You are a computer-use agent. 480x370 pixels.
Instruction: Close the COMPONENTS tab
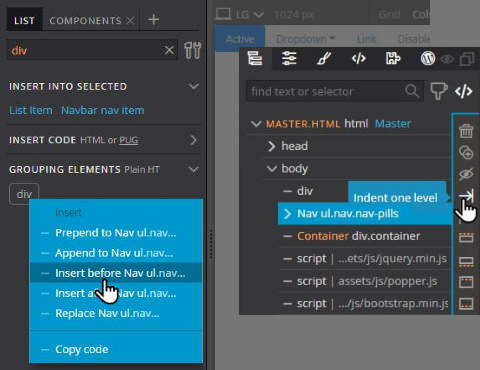[x=131, y=21]
